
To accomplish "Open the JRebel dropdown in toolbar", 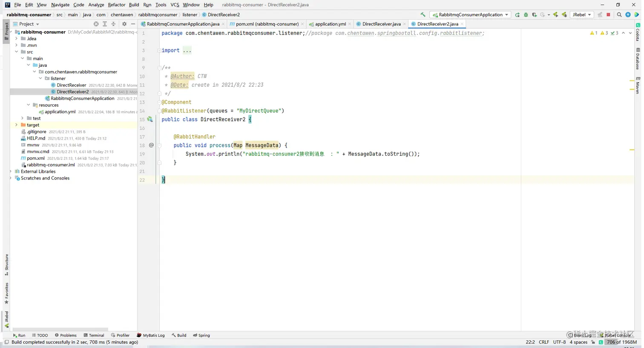I will pos(581,14).
